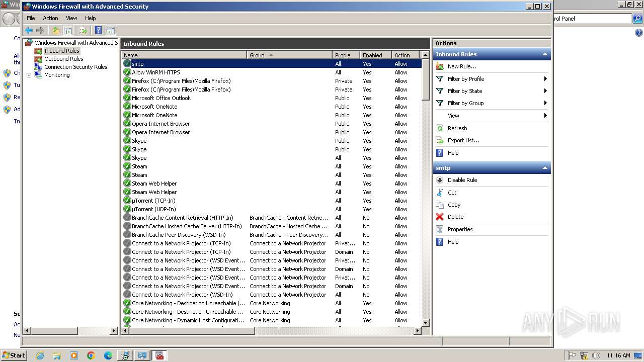Sort rules by Enabled column header
This screenshot has height=362, width=644.
tap(375, 55)
